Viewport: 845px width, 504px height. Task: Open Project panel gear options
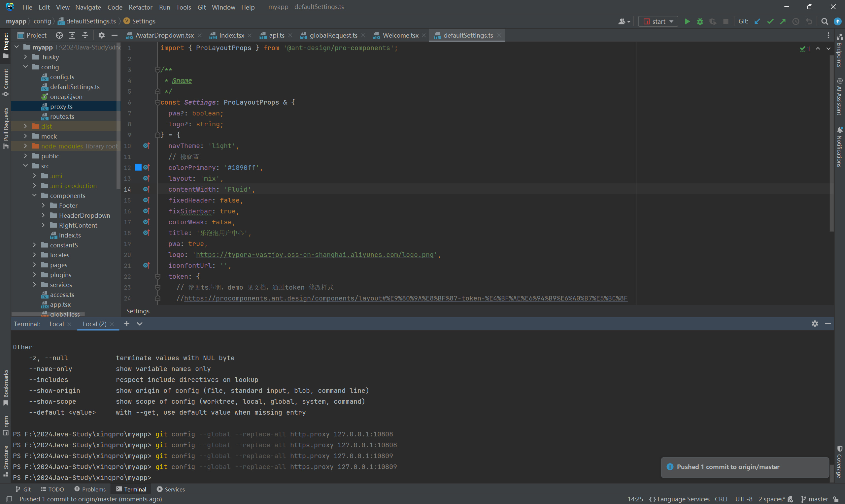101,35
